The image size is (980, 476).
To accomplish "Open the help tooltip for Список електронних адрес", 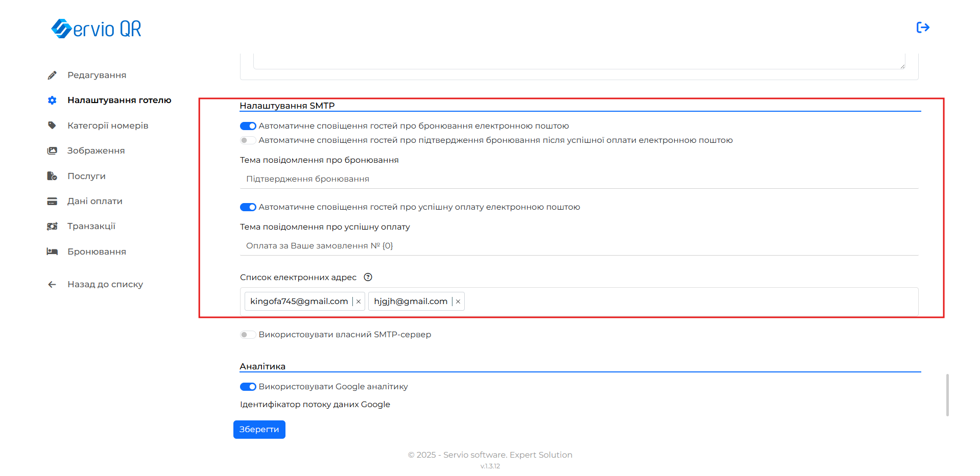I will coord(368,278).
